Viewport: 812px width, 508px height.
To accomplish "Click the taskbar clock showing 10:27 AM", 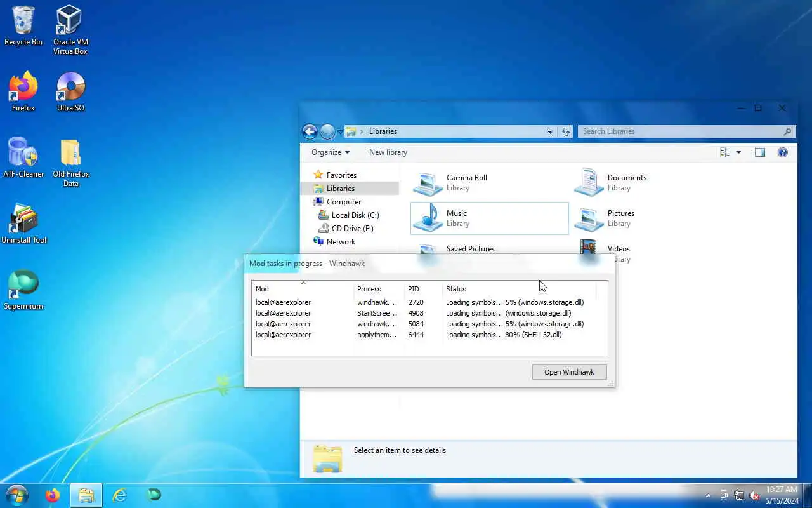I will [782, 495].
